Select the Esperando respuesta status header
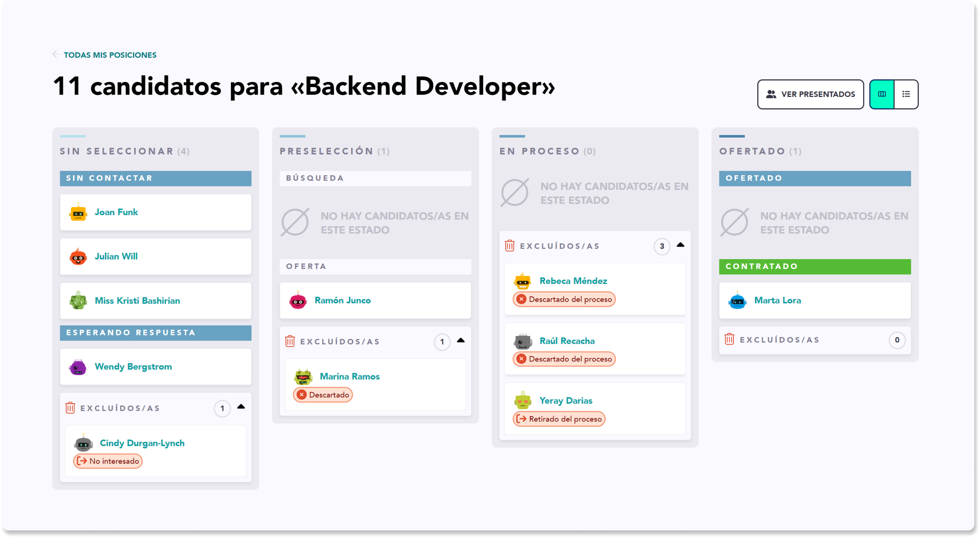 (x=155, y=333)
